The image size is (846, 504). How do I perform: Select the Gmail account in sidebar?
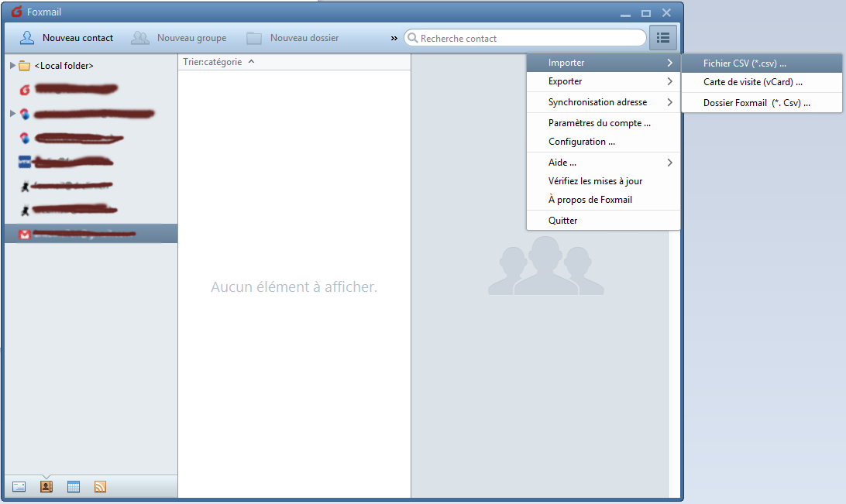(91, 234)
